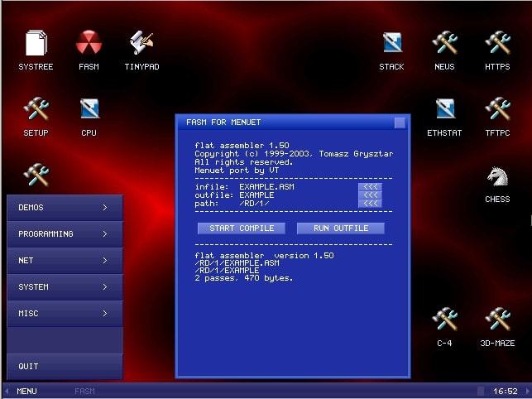Launch the NEWS desktop icon
This screenshot has height=399, width=532.
pyautogui.click(x=444, y=44)
